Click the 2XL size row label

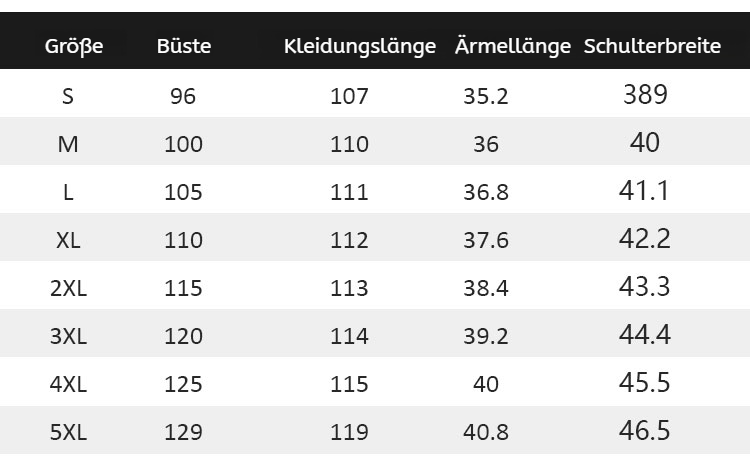(68, 288)
